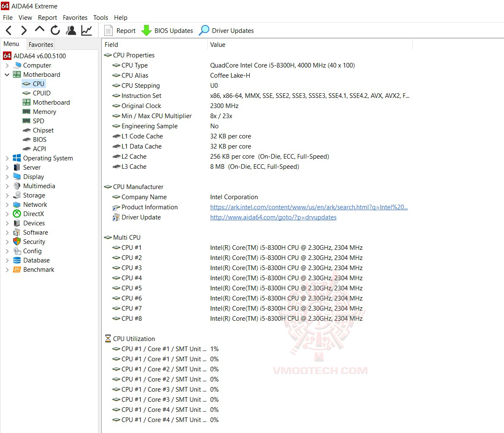
Task: Select the Security shield icon
Action: coord(17,242)
